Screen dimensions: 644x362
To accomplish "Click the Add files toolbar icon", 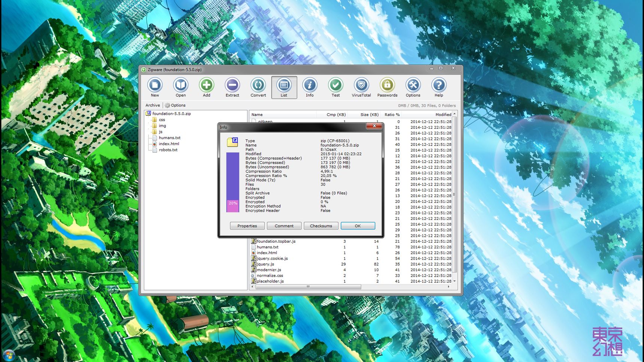I will [206, 85].
